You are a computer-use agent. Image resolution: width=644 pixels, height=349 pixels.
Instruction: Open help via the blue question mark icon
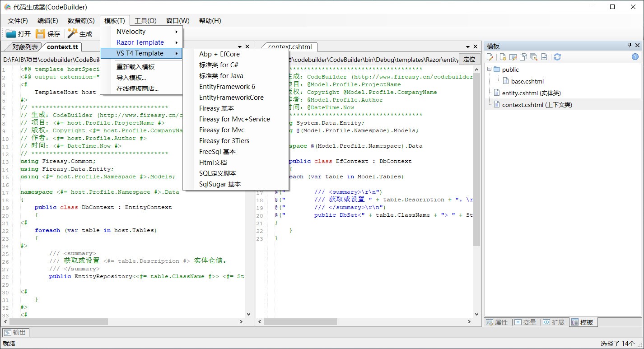635,57
